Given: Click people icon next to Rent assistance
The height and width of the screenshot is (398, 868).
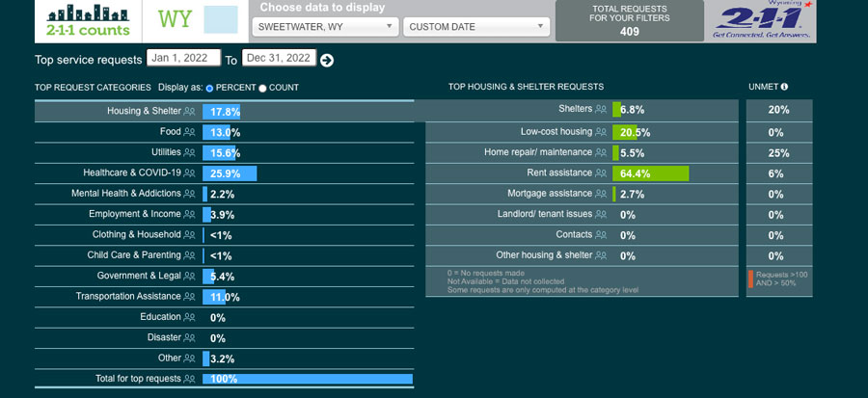Looking at the screenshot, I should click(x=601, y=173).
